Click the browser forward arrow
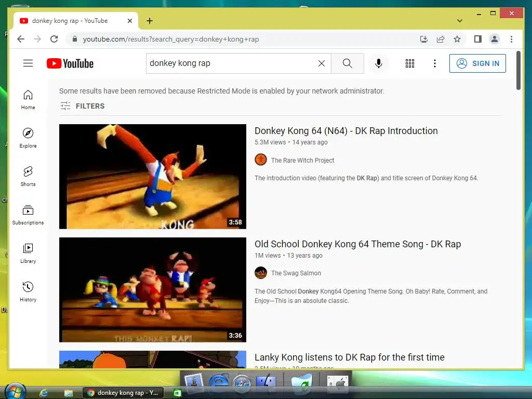This screenshot has width=532, height=399. [37, 39]
